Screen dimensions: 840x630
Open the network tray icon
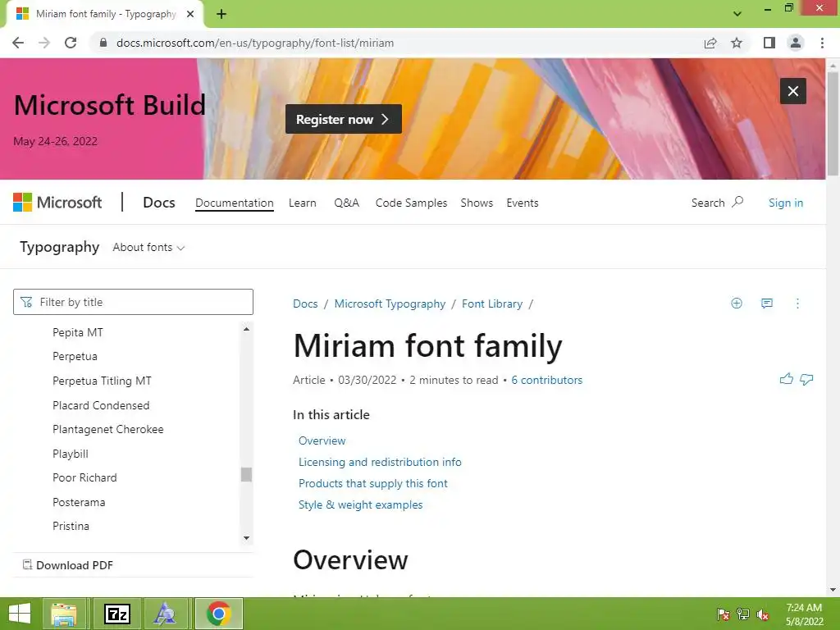coord(743,614)
